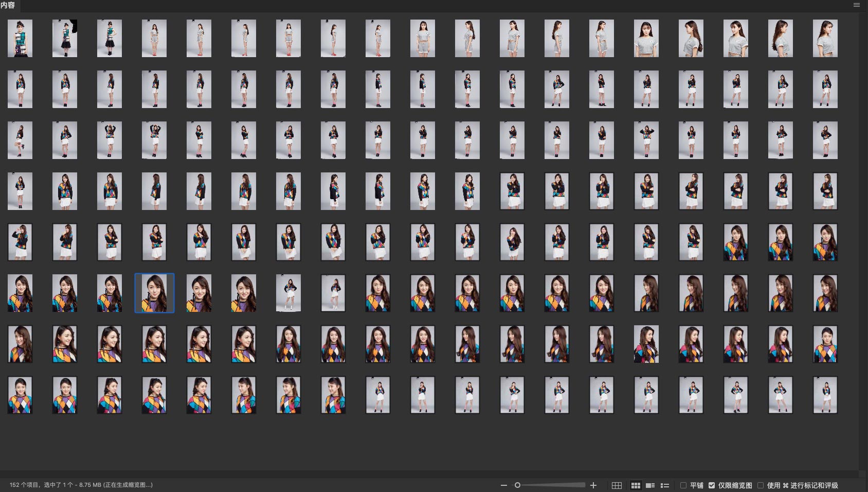Enable the 平铺 checkbox

683,485
